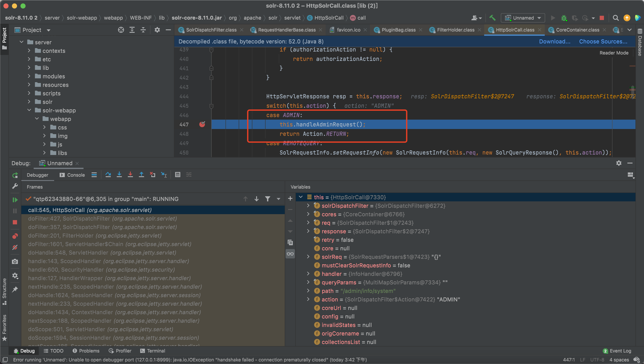
Task: Expand the handler variable node
Action: [x=308, y=274]
